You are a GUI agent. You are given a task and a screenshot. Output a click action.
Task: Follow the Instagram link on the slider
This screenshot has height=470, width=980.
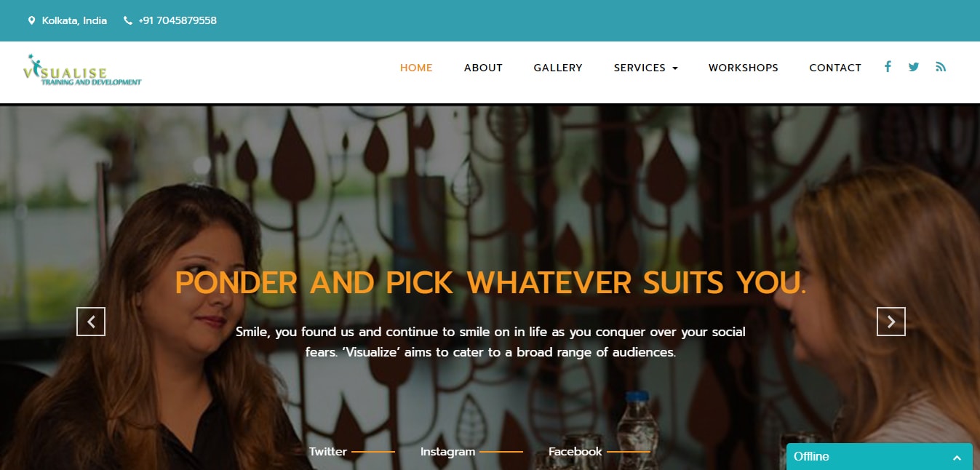[x=447, y=452]
